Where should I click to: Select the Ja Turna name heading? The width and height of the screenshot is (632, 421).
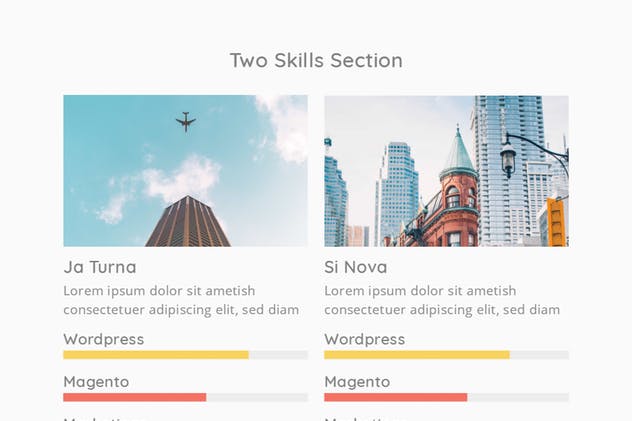100,267
